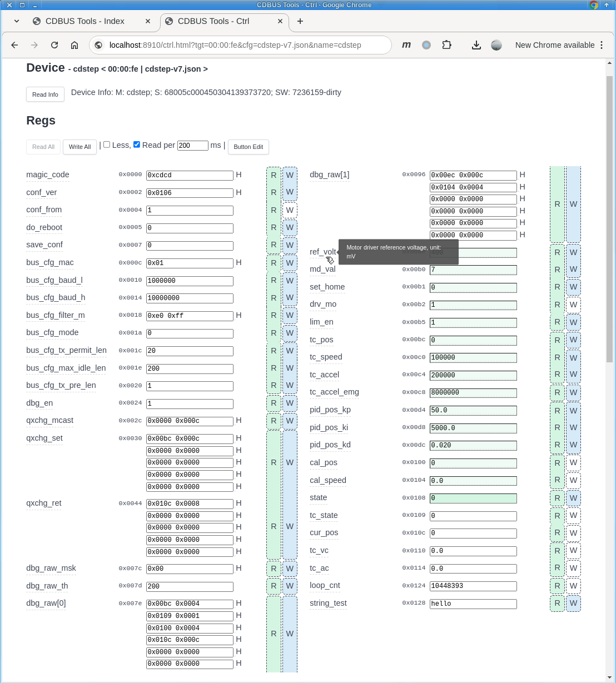Click W for the set_home register

pos(573,287)
